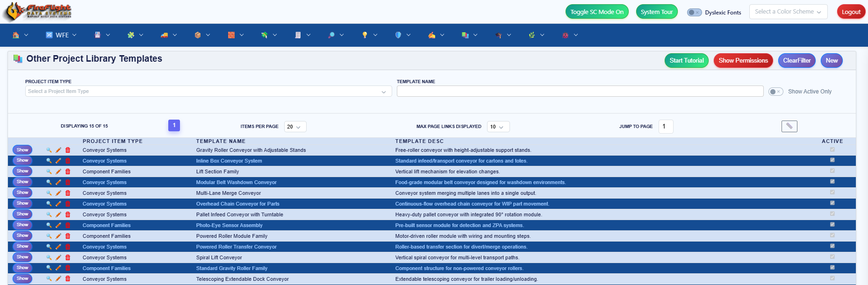Toggle Active checkbox for Spiral Lift Conveyor

(x=832, y=256)
